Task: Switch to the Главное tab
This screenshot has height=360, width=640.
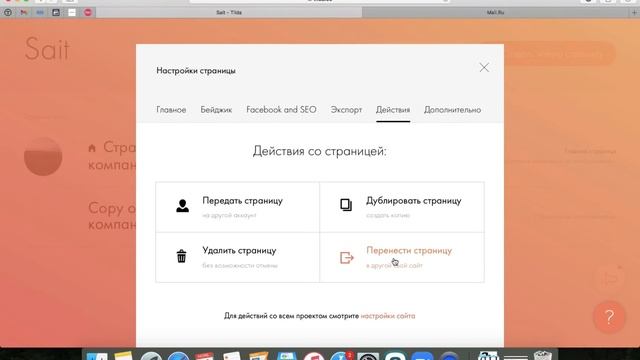Action: coord(171,110)
